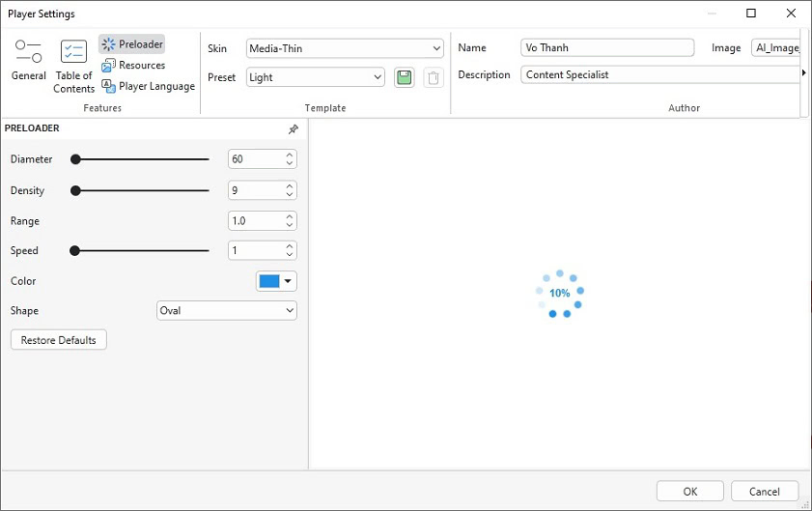The width and height of the screenshot is (812, 511).
Task: Click Restore Defaults button
Action: pos(59,340)
